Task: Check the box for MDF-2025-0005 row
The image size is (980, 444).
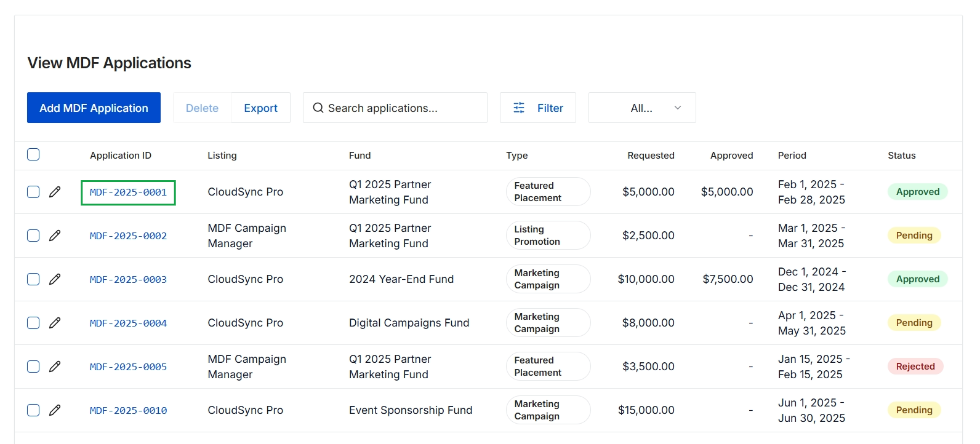Action: coord(33,367)
